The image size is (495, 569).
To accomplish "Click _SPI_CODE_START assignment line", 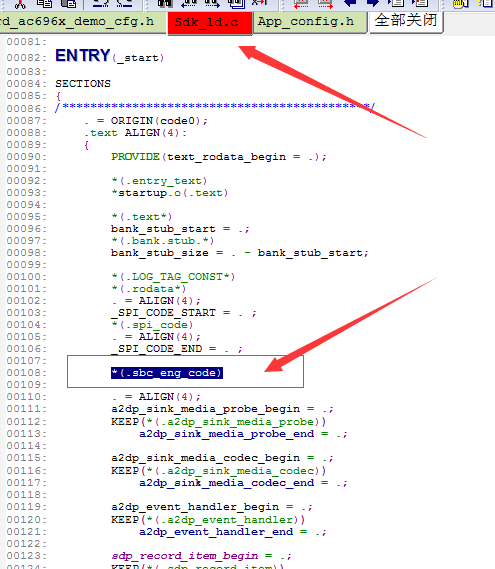I will (x=184, y=313).
